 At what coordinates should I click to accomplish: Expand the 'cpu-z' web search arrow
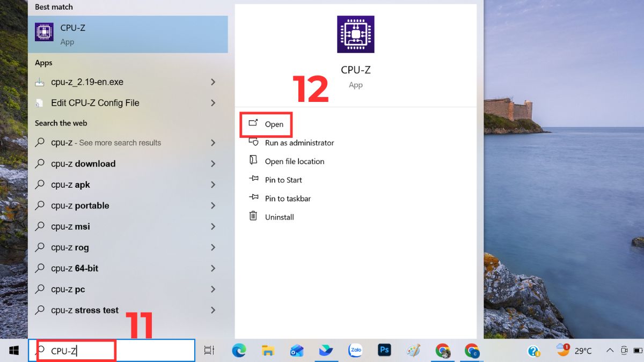pos(213,143)
